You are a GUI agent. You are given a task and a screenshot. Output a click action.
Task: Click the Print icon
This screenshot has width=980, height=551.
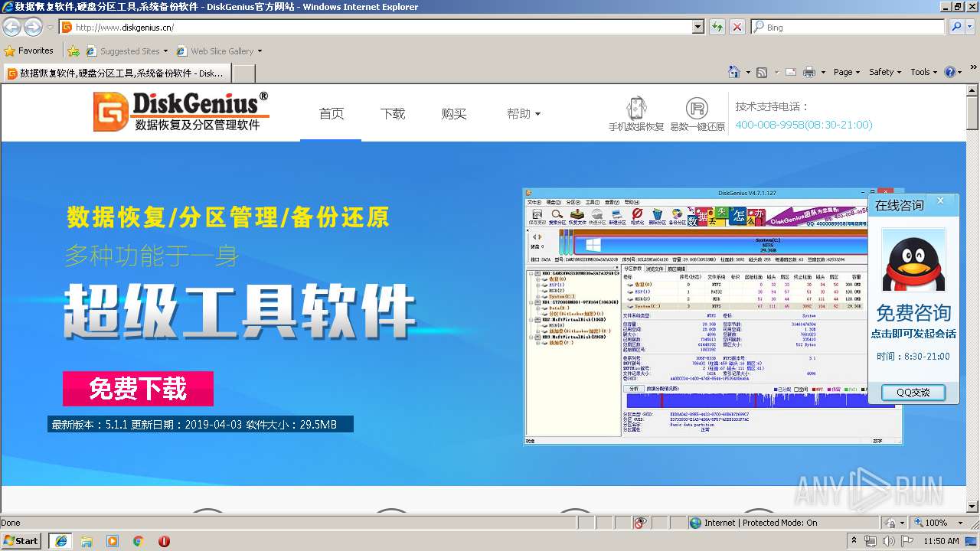tap(809, 72)
